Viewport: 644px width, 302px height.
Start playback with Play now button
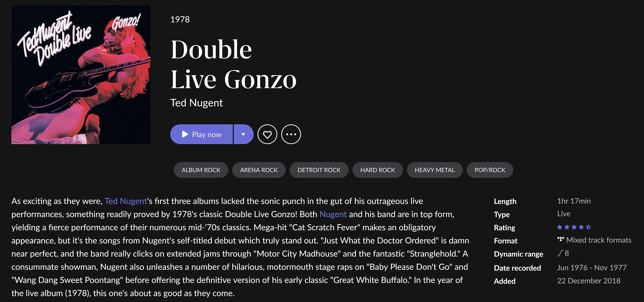(x=201, y=134)
